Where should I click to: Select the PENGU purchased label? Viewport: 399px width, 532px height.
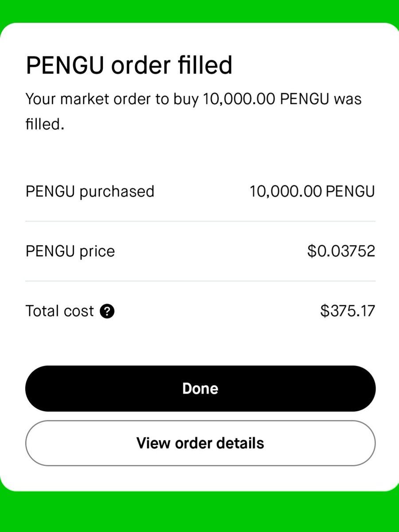tap(90, 192)
